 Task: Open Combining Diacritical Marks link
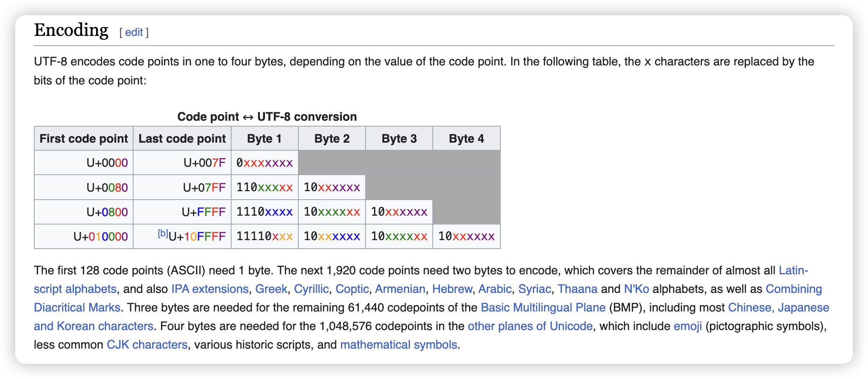(794, 289)
